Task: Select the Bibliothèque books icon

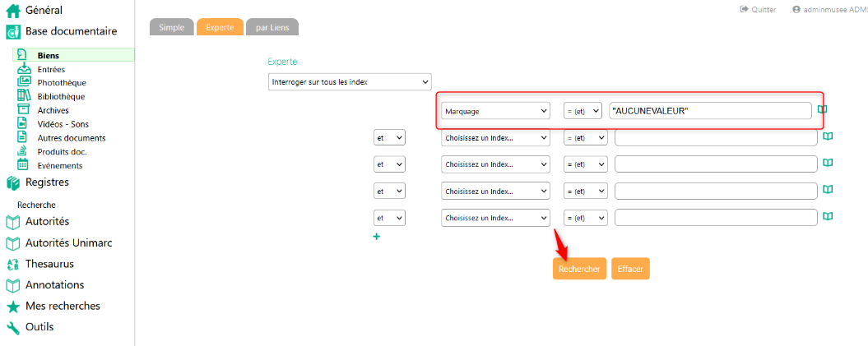Action: click(x=23, y=96)
